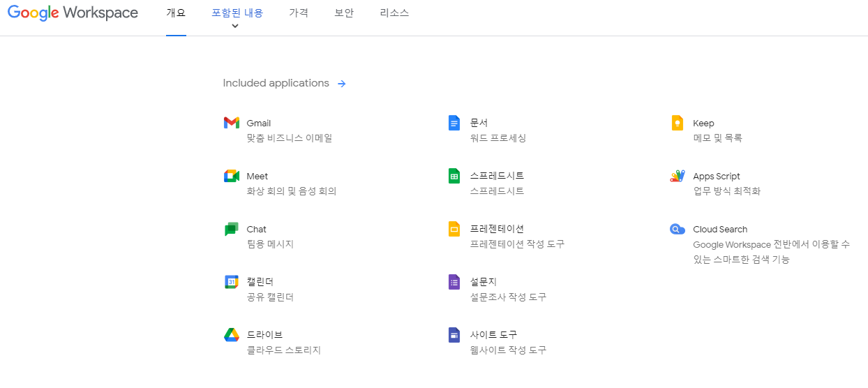Click the Cloud Search icon

[x=677, y=229]
